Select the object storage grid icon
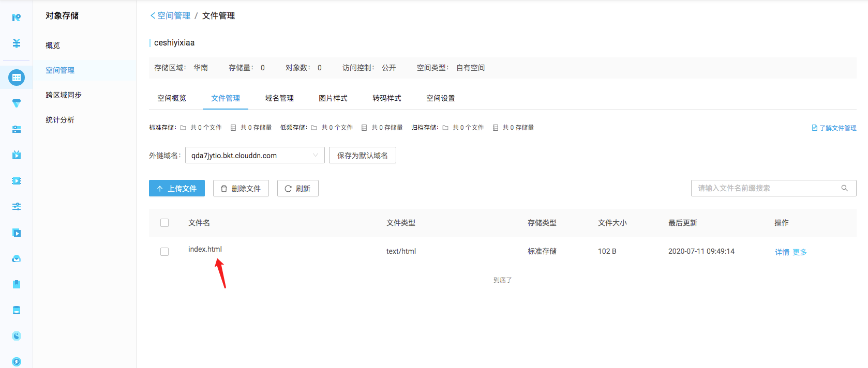The width and height of the screenshot is (868, 368). 17,78
